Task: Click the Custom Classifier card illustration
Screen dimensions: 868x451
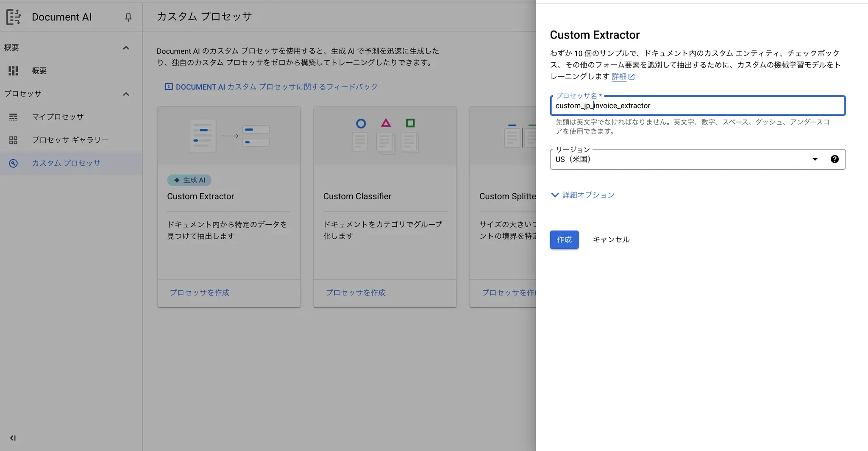Action: pos(385,136)
